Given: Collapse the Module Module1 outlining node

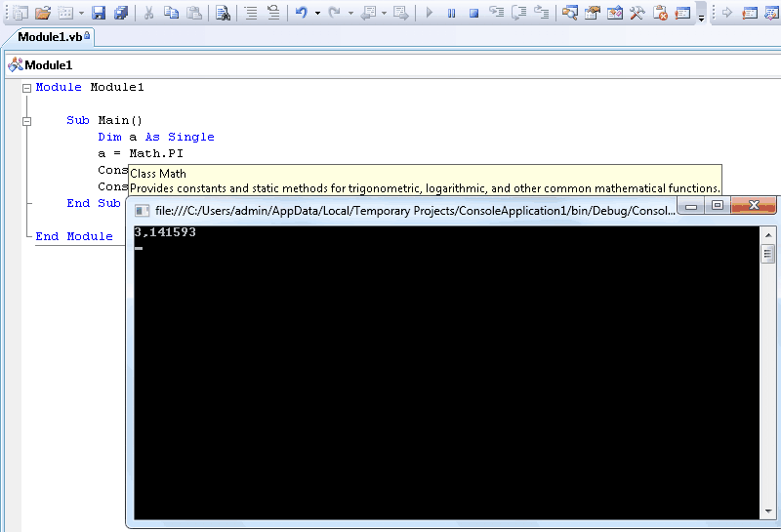Looking at the screenshot, I should click(27, 88).
